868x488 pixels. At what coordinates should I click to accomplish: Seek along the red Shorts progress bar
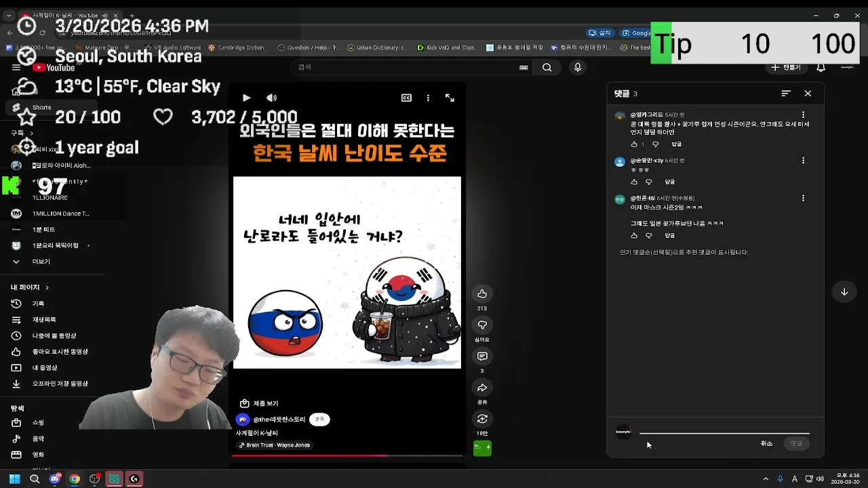(347, 455)
